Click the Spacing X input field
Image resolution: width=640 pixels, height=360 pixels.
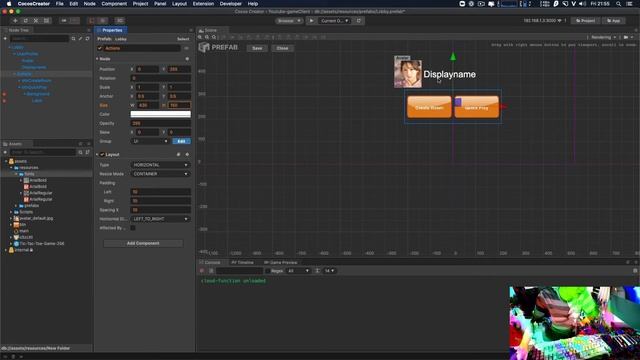click(160, 210)
